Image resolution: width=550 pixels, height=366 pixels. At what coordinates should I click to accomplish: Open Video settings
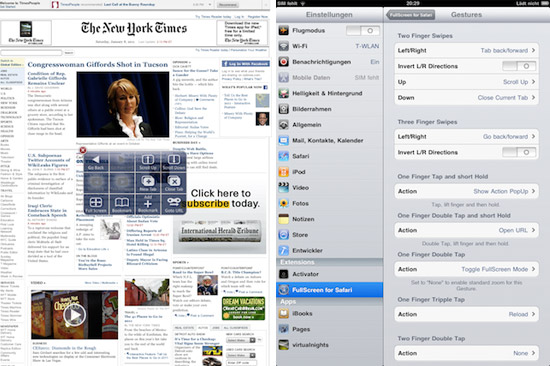pyautogui.click(x=329, y=188)
